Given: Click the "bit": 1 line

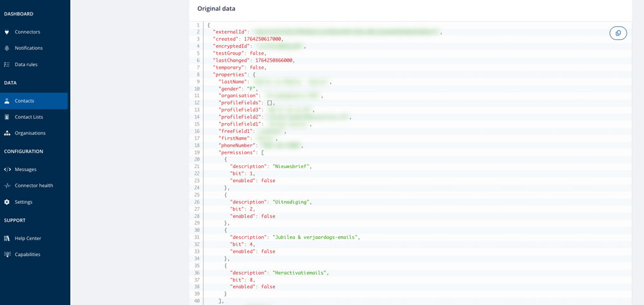Looking at the screenshot, I should [x=242, y=174].
